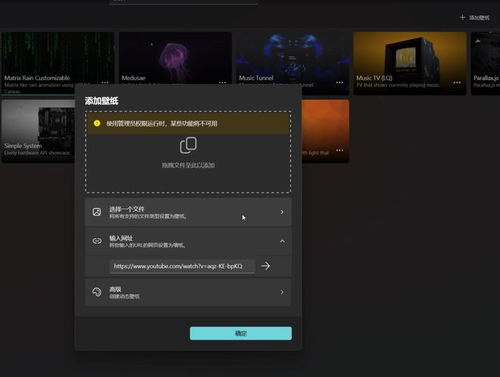
Task: Click the yellow warning info icon
Action: 97,123
